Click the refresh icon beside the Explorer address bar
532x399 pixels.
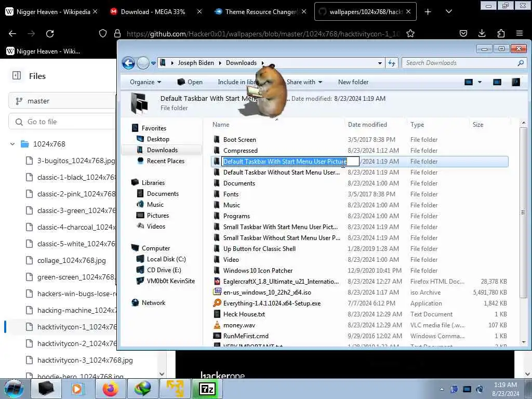click(x=392, y=63)
